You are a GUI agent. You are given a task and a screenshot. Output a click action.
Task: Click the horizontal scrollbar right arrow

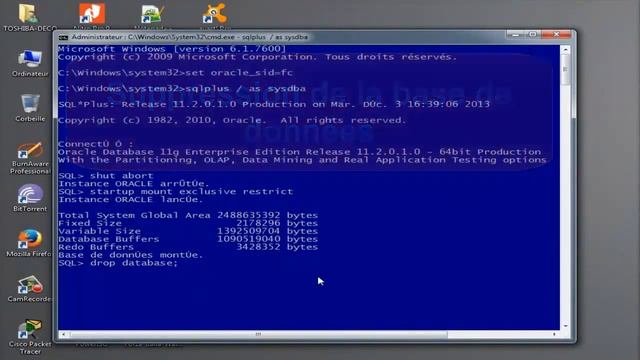tap(554, 334)
